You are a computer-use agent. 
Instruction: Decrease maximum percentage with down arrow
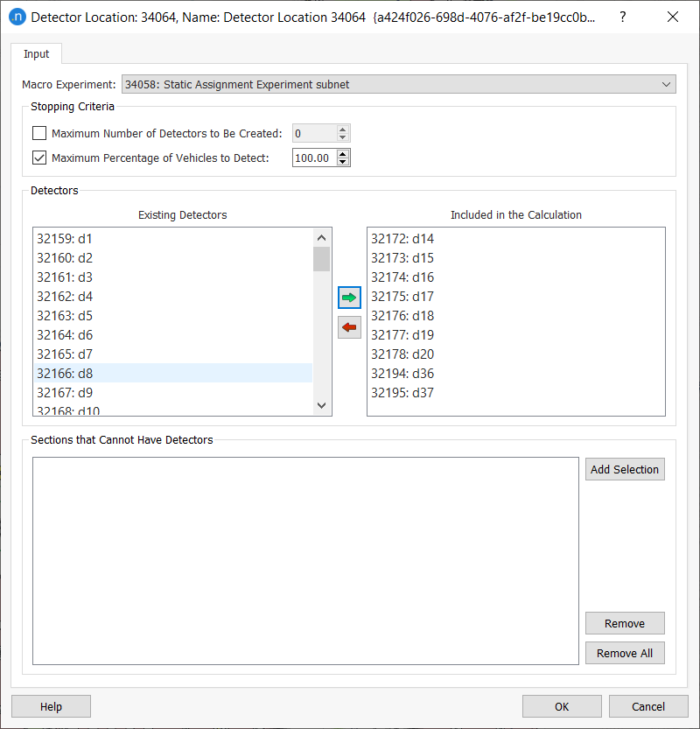pos(343,163)
